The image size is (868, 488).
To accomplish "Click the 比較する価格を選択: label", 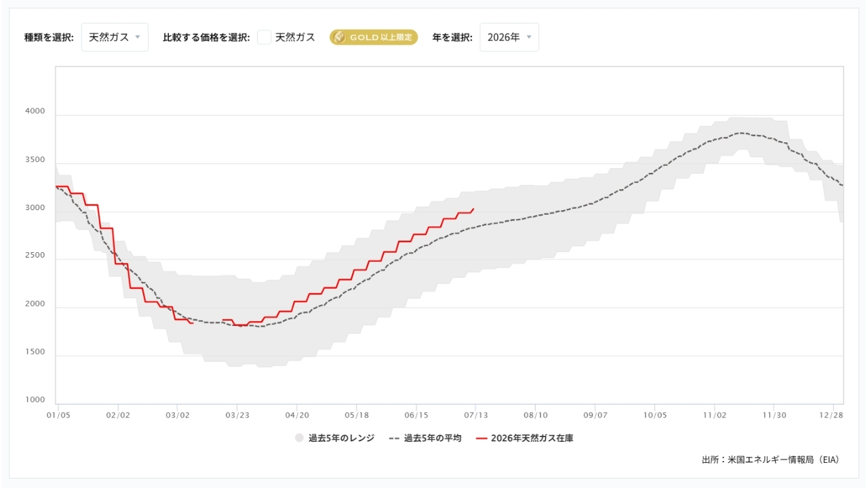I will coord(207,37).
